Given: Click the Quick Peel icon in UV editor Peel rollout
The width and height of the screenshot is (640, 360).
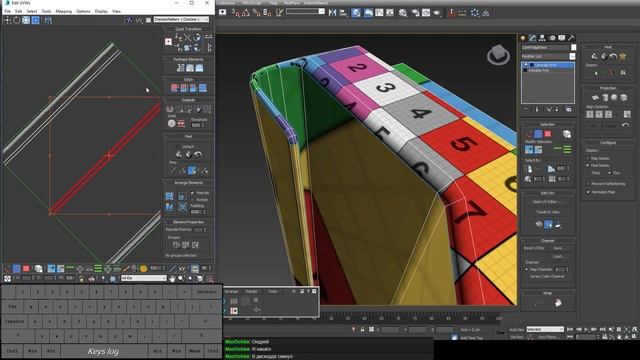Looking at the screenshot, I should click(179, 154).
